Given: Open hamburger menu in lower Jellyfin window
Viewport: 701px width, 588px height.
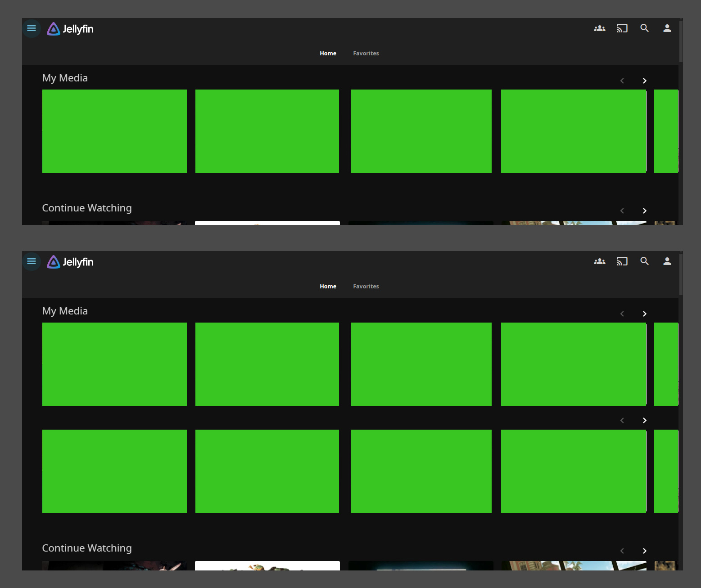Looking at the screenshot, I should (32, 261).
